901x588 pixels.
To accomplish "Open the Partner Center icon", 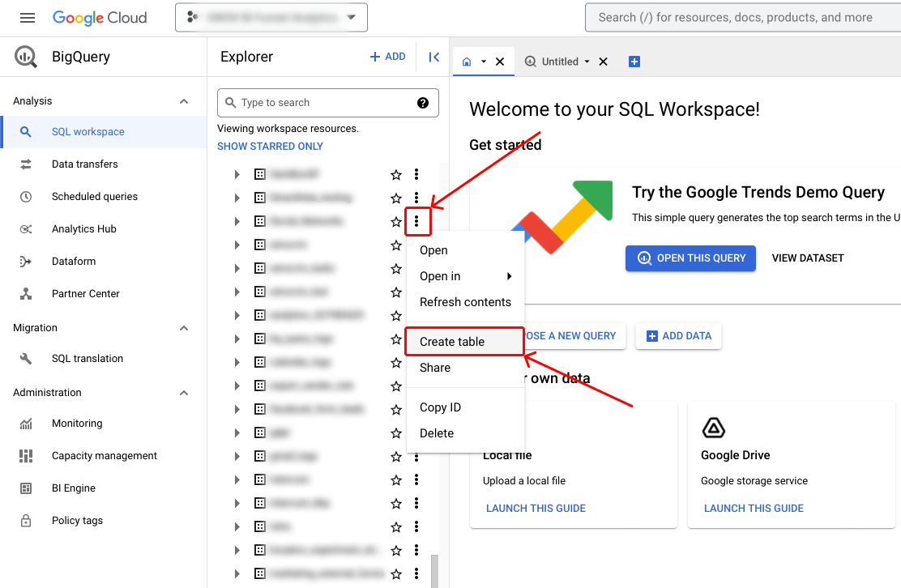I will click(26, 294).
